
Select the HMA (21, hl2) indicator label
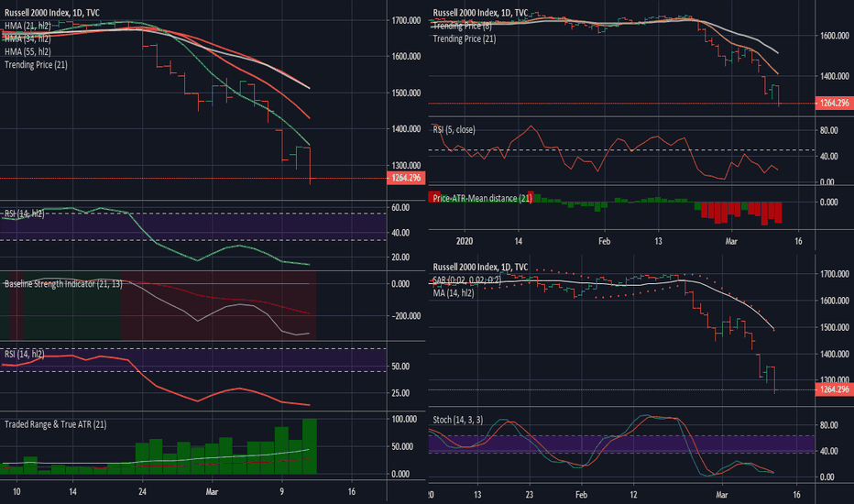click(27, 26)
